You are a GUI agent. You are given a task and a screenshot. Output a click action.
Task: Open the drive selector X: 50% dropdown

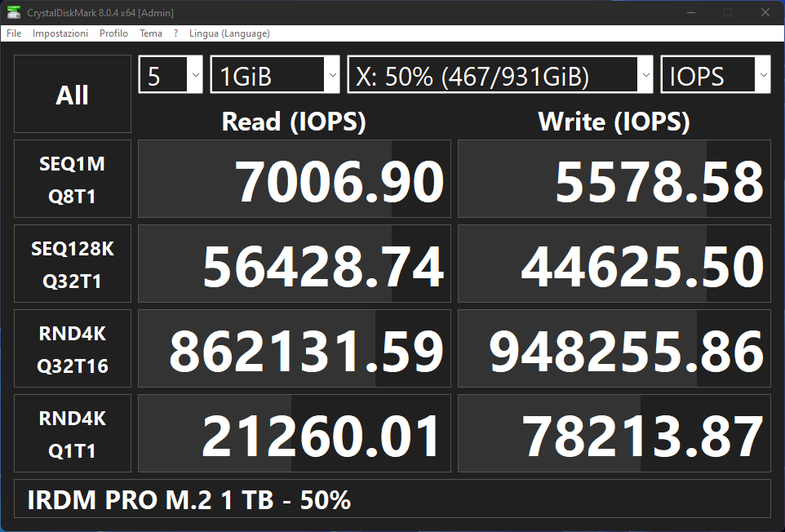pos(500,74)
